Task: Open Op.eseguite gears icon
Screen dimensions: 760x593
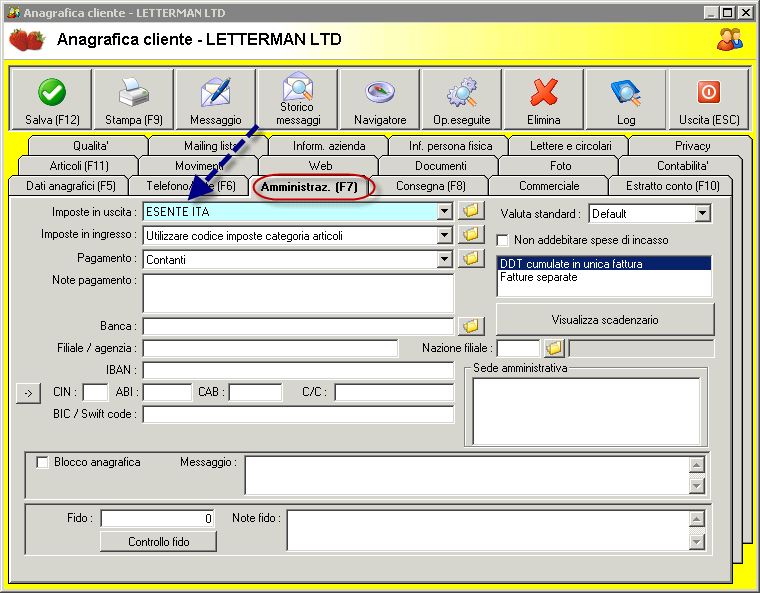Action: click(x=462, y=92)
